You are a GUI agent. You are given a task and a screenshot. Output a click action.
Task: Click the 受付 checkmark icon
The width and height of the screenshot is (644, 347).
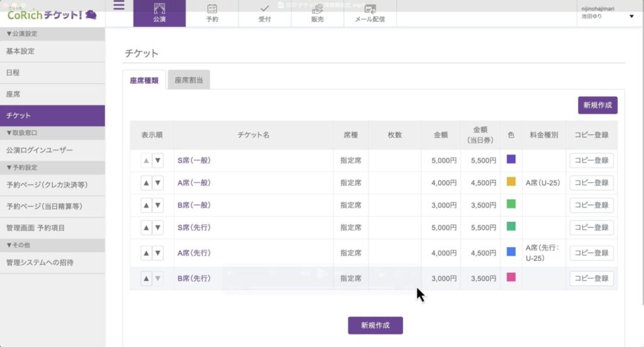(265, 9)
